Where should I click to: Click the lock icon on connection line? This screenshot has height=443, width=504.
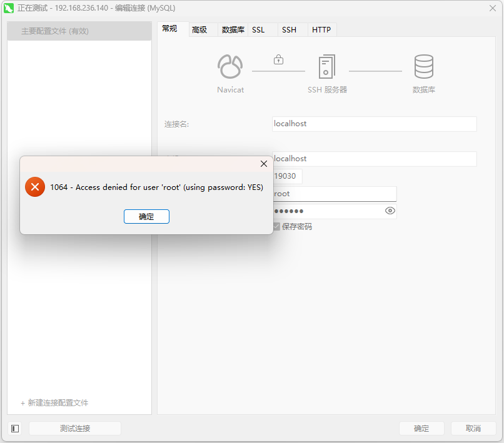[x=278, y=60]
